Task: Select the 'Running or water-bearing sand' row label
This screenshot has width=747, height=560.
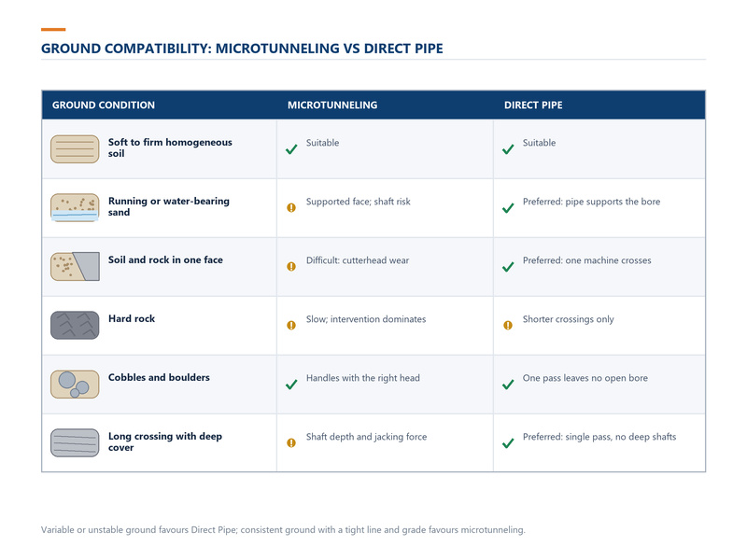Action: pos(169,206)
